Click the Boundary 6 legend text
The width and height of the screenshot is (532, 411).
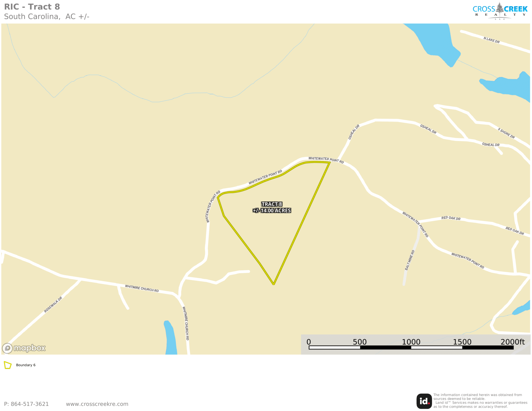point(26,365)
